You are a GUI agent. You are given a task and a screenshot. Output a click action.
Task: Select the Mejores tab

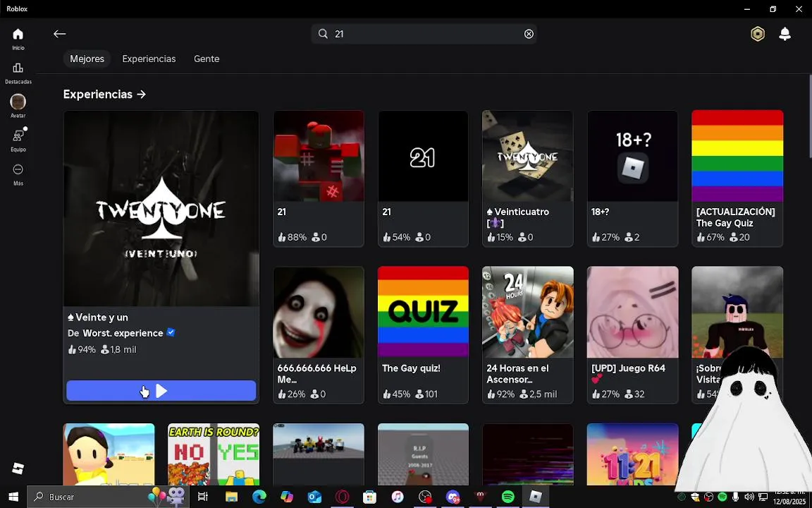(87, 59)
